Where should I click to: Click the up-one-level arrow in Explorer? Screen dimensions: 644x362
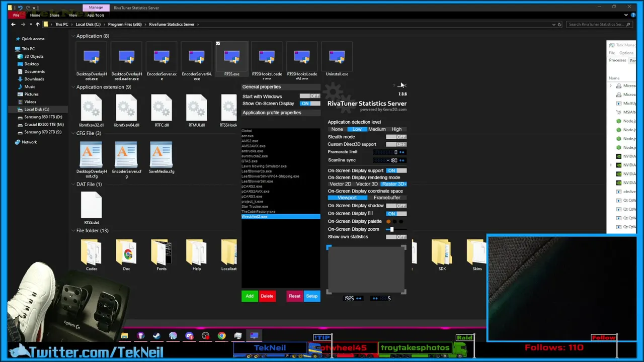tap(37, 24)
